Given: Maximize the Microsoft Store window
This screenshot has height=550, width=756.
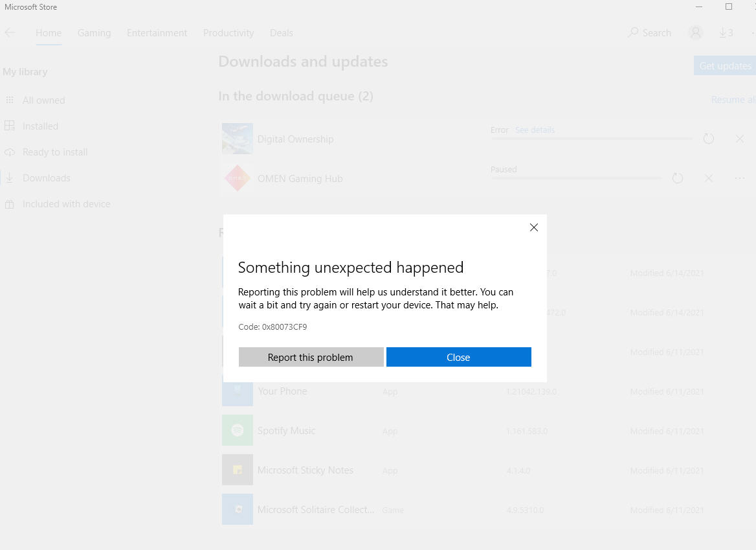Looking at the screenshot, I should (x=729, y=6).
